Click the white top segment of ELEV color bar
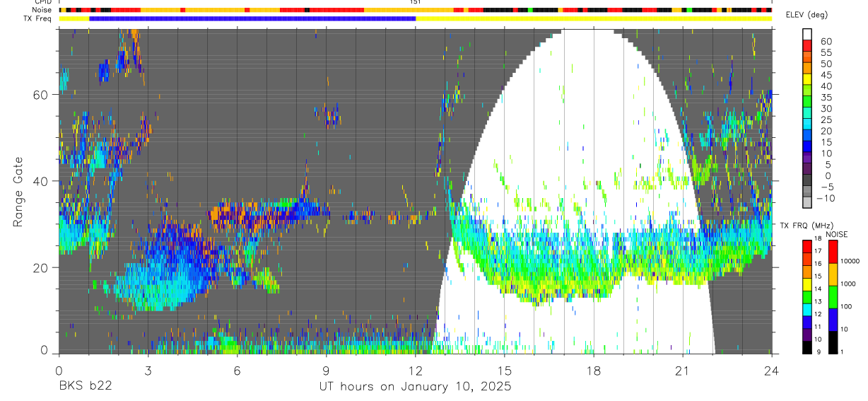Screen dimensions: 868x401 click(x=809, y=34)
